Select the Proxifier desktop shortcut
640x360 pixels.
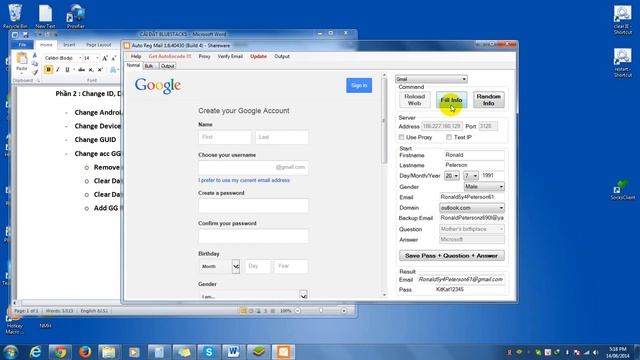tap(76, 16)
